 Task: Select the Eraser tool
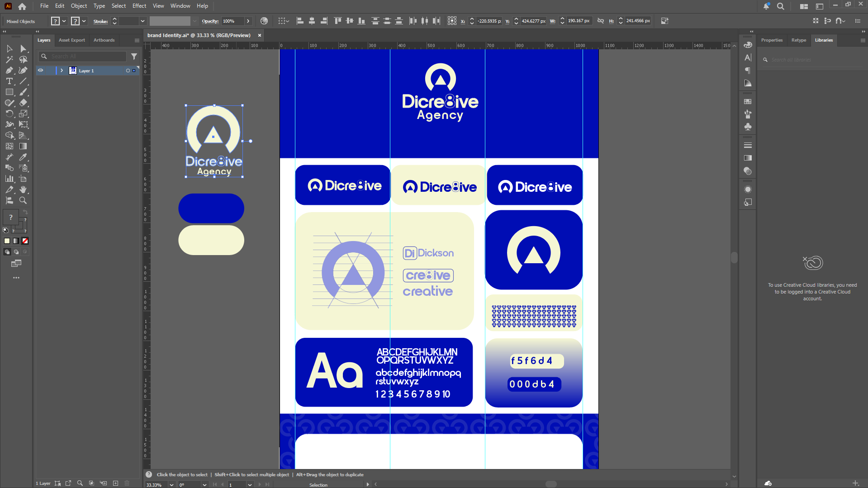point(23,103)
